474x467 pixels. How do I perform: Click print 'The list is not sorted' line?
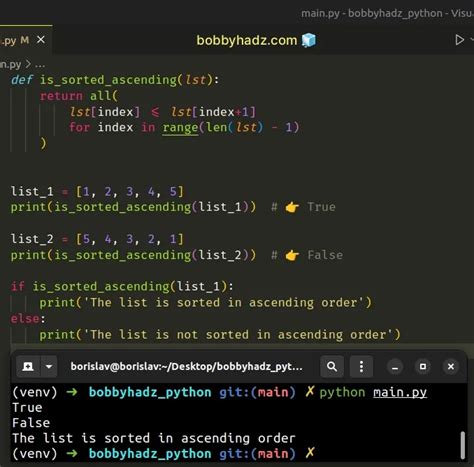[220, 335]
